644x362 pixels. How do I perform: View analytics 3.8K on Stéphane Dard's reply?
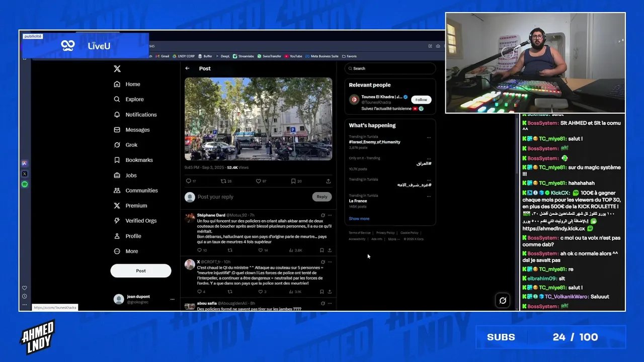[295, 250]
